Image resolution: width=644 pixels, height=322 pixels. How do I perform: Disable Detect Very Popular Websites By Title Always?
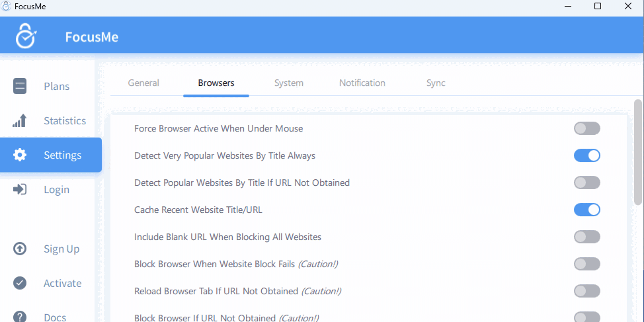pyautogui.click(x=587, y=155)
